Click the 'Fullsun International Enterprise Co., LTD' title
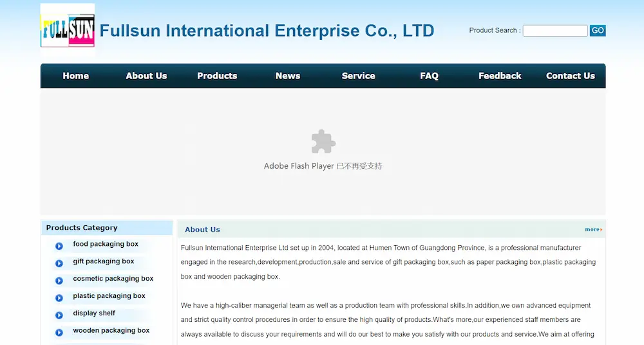644x345 pixels. pos(267,31)
